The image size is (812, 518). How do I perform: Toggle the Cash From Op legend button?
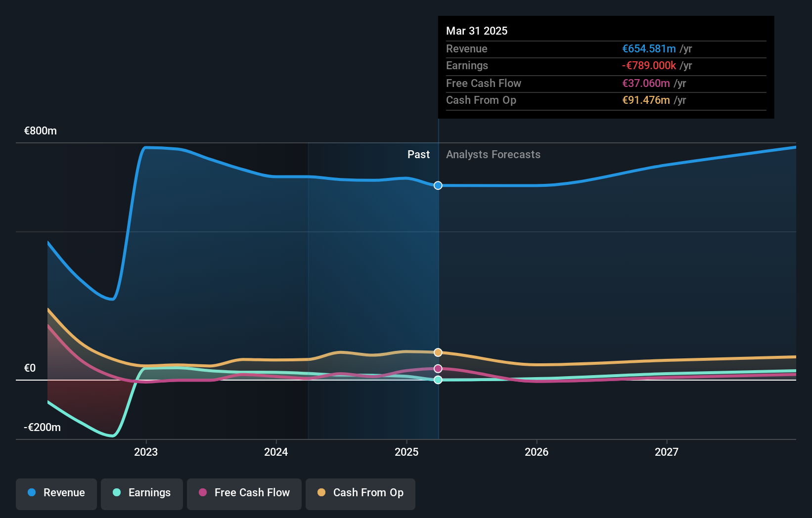tap(361, 493)
